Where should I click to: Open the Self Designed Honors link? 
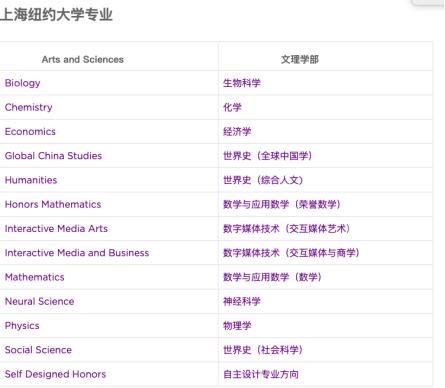(55, 374)
